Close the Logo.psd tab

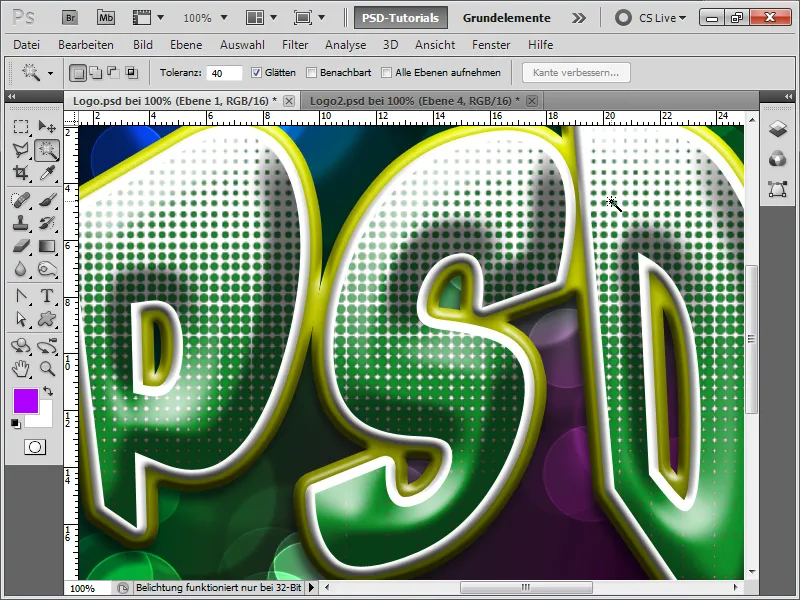(289, 101)
